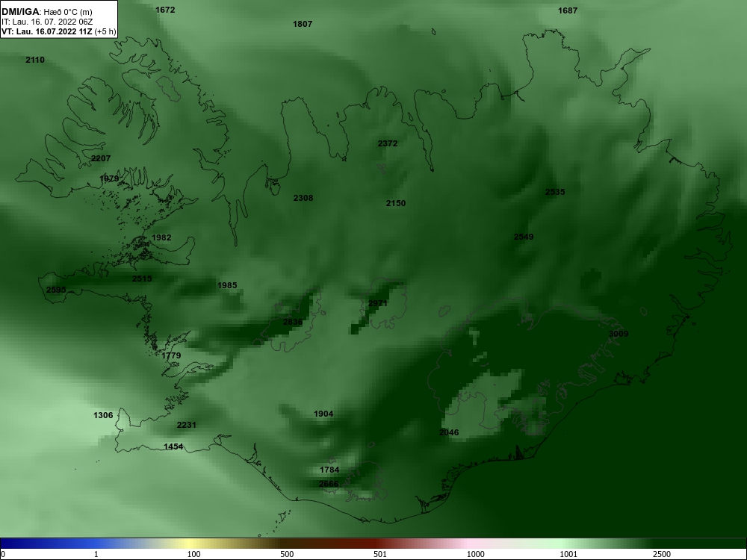Click the 1982 height label
This screenshot has width=747, height=560.
click(161, 237)
